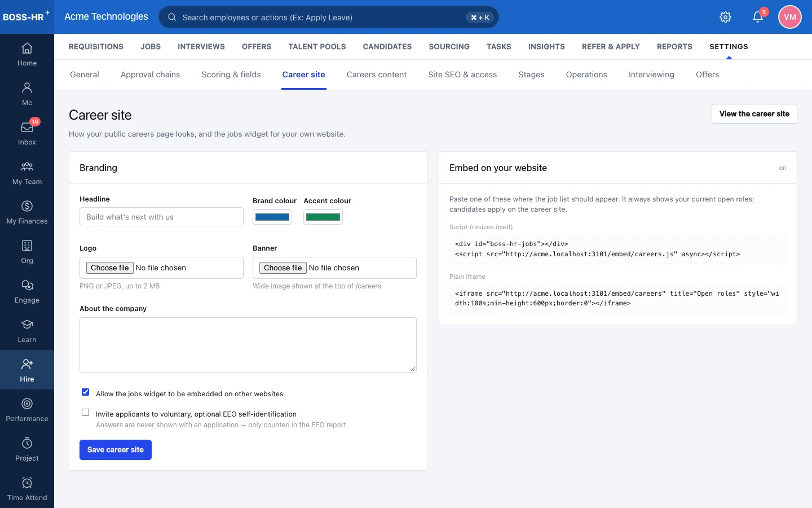
Task: Click the Headline text field
Action: [x=161, y=217]
